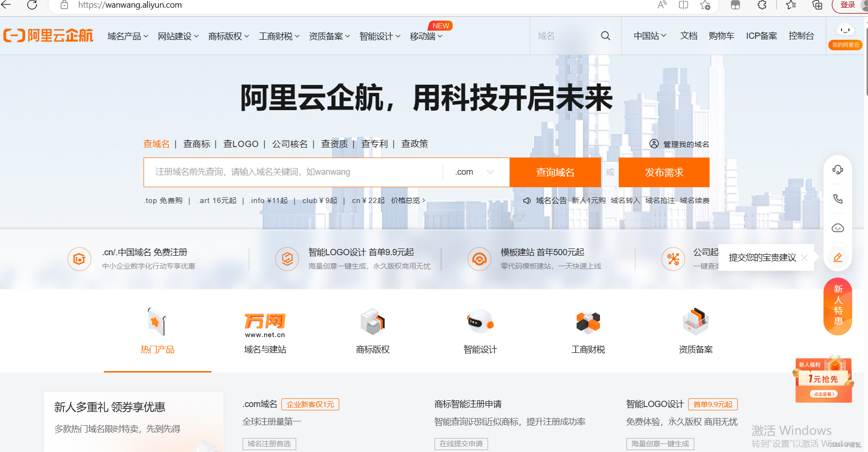Close the 提交您的宝贵建议 tooltip
The height and width of the screenshot is (452, 868).
[x=804, y=258]
